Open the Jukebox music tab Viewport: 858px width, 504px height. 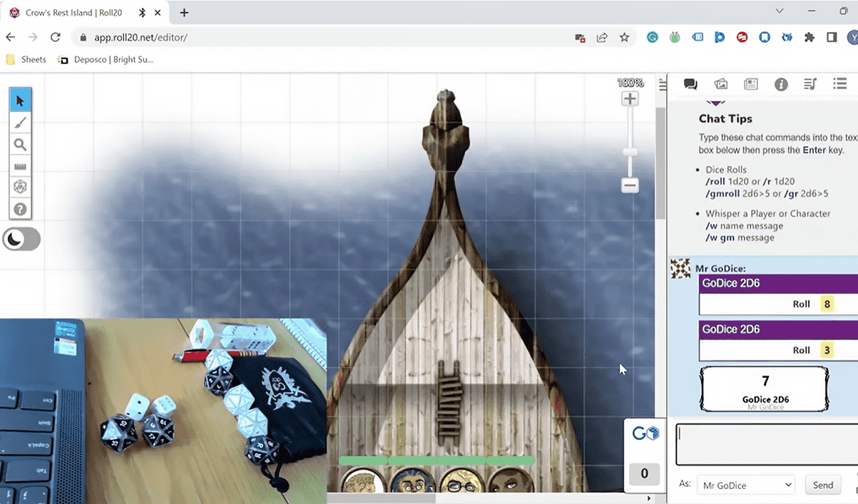click(x=810, y=84)
